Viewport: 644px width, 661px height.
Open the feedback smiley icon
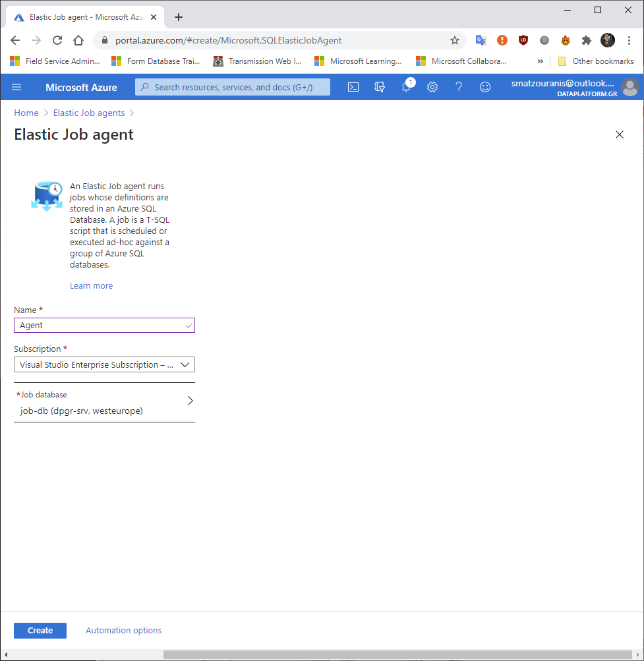[x=485, y=87]
